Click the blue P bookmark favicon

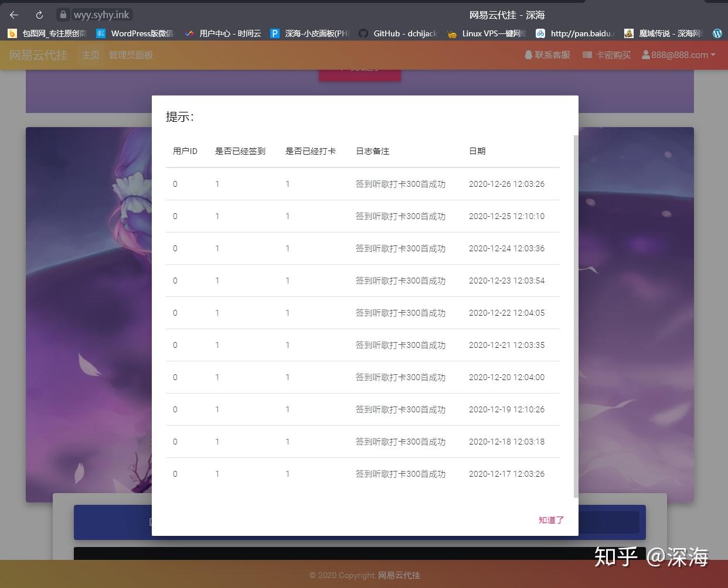click(275, 33)
